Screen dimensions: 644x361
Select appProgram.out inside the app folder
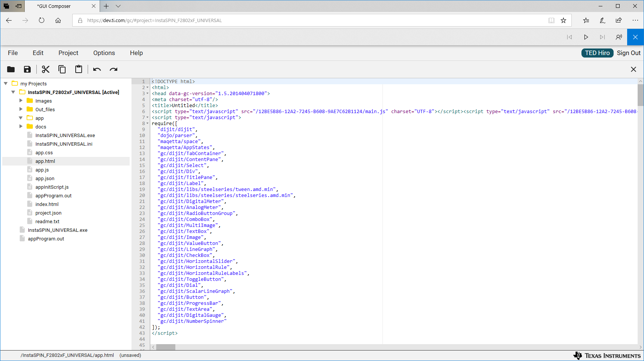click(x=53, y=195)
